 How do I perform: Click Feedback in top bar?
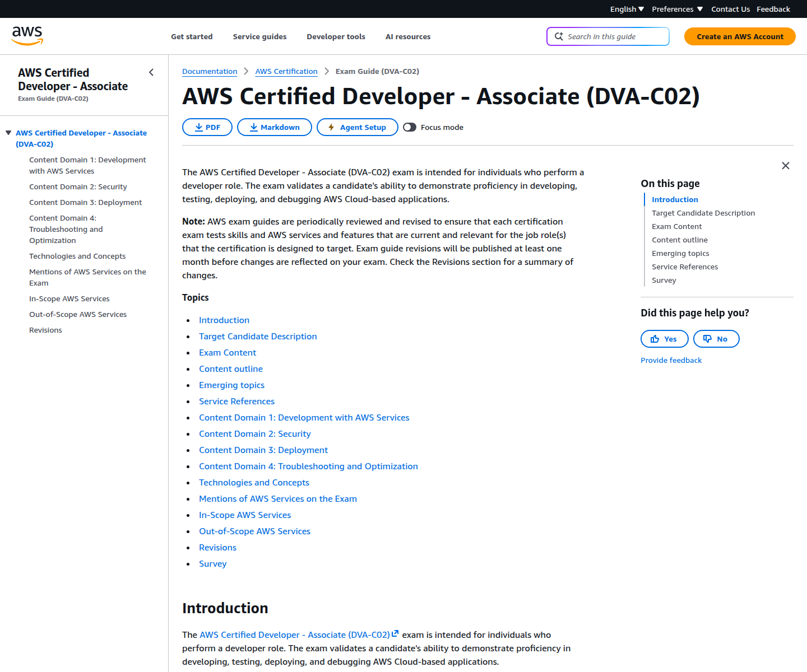(x=773, y=9)
